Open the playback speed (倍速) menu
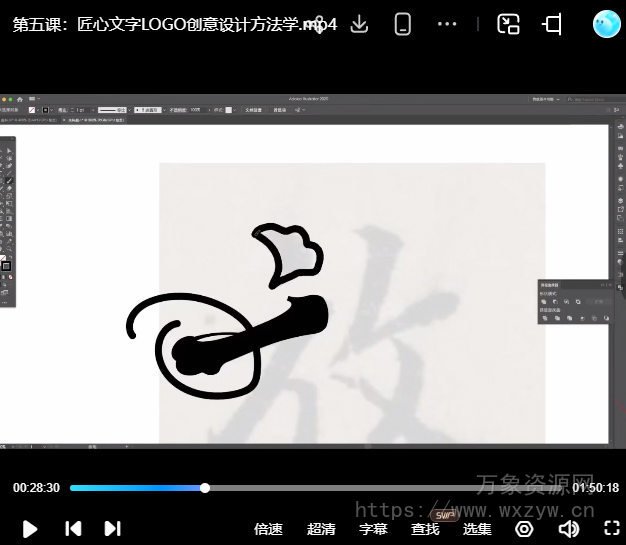The height and width of the screenshot is (545, 626). (268, 529)
